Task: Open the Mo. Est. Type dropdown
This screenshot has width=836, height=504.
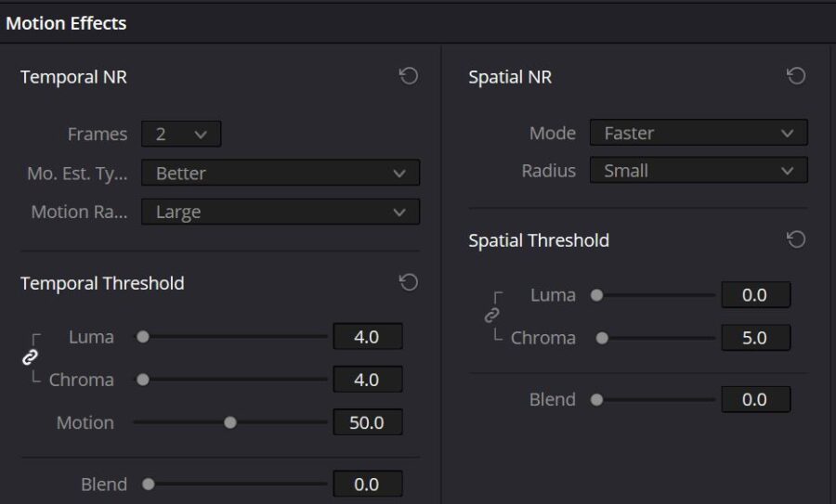Action: tap(280, 174)
